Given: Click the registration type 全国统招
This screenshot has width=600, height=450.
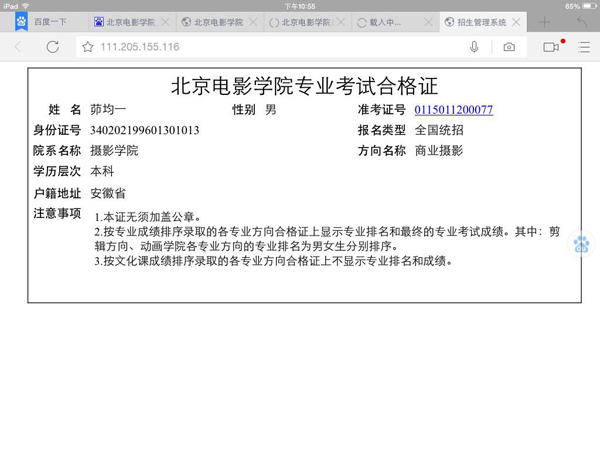Looking at the screenshot, I should point(439,130).
